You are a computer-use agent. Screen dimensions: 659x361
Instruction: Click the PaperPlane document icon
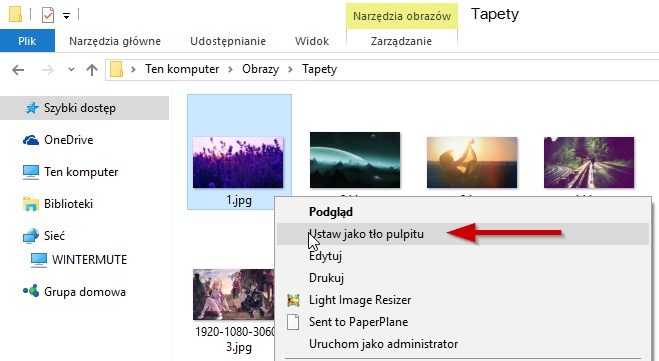point(293,322)
